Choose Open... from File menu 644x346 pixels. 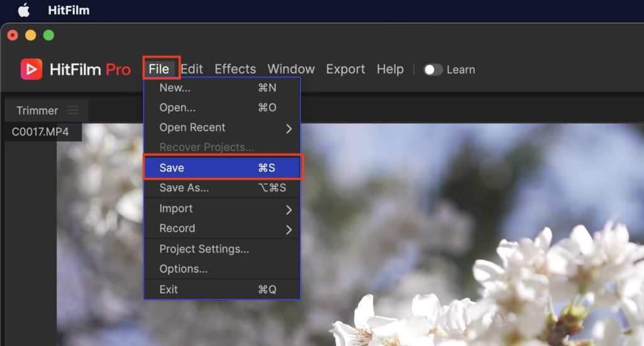click(x=222, y=108)
